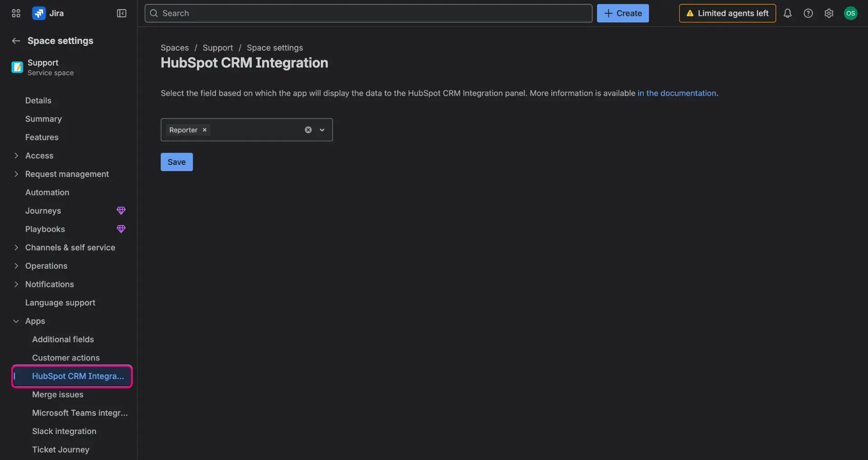This screenshot has width=868, height=460.
Task: Select Customer actions in the sidebar
Action: [66, 357]
